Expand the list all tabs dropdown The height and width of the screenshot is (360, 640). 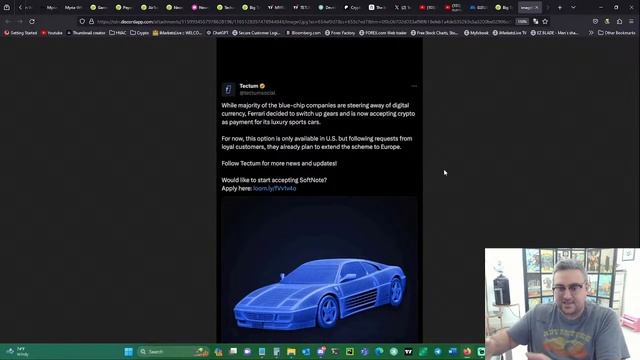pyautogui.click(x=573, y=7)
